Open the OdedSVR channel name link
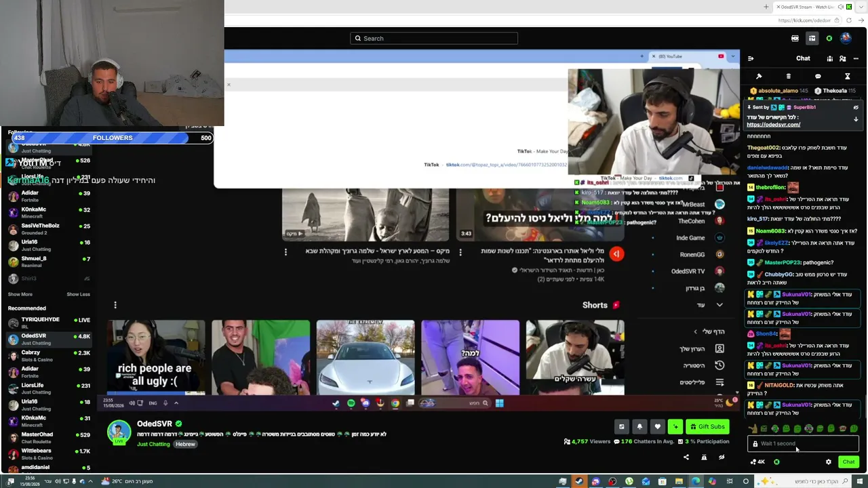868x488 pixels. point(155,424)
